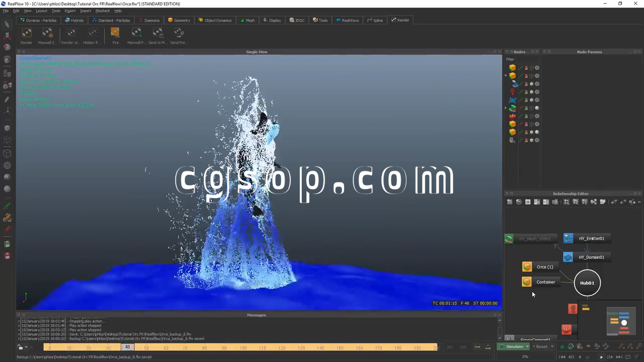
Task: Close the Nodes panel
Action: [537, 52]
